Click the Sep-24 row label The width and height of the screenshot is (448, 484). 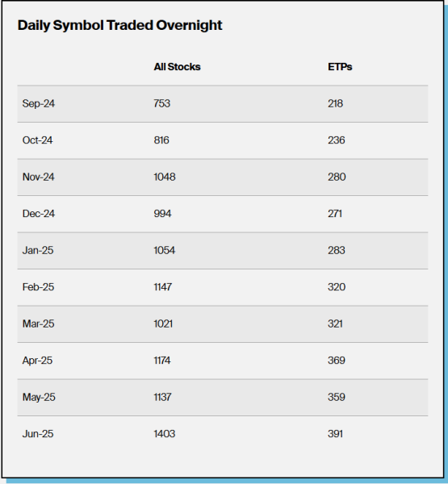tap(38, 103)
